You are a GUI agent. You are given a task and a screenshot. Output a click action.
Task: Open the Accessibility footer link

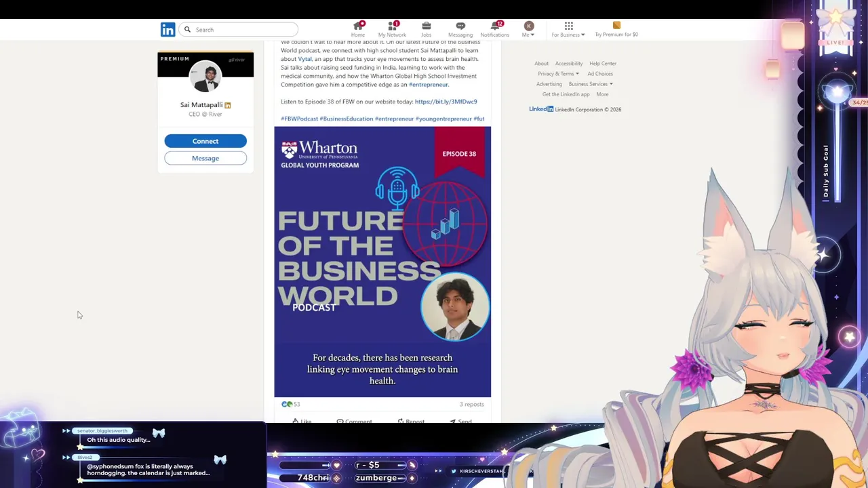pos(569,64)
